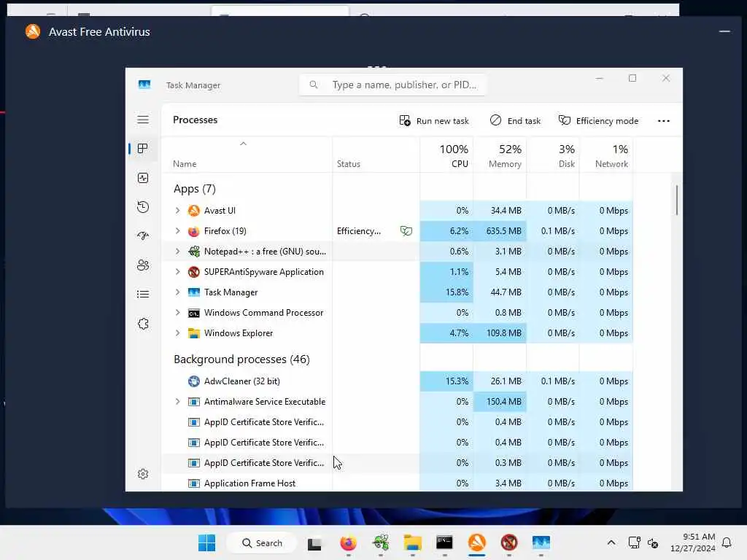Open Command Prompt from the taskbar

coord(444,542)
